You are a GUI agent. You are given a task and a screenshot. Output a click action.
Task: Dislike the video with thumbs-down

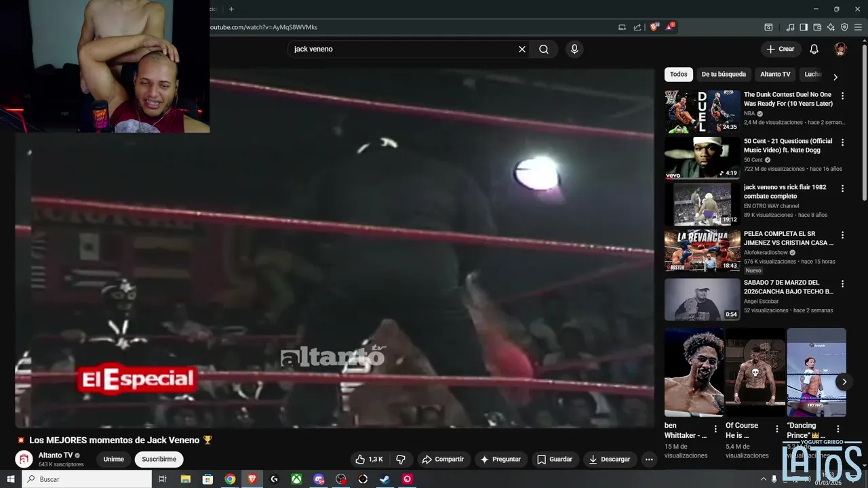tap(401, 460)
